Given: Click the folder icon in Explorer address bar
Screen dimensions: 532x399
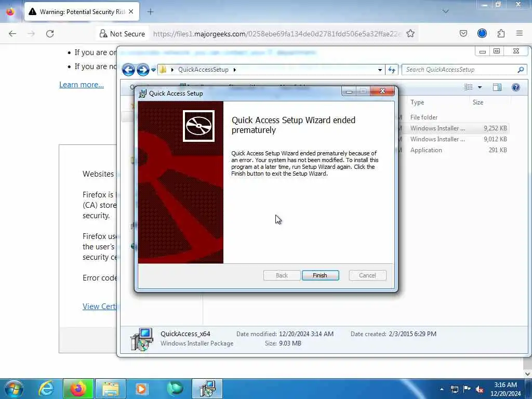Looking at the screenshot, I should pos(163,70).
